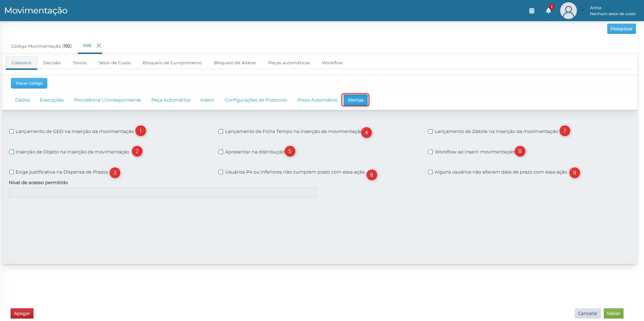Viewport: 644px width, 321px height.
Task: Enable Lançamento de Ficha Tempo checkbox
Action: [221, 131]
